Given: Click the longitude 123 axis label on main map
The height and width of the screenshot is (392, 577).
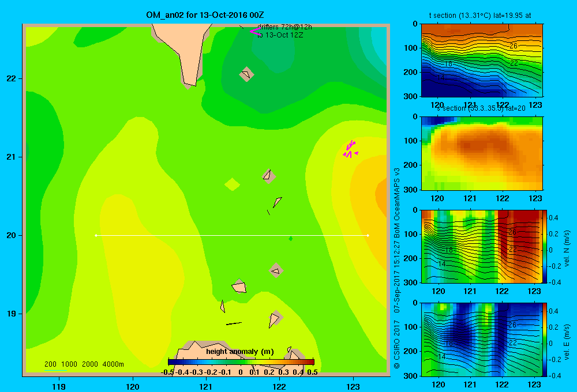Looking at the screenshot, I should pos(353,386).
